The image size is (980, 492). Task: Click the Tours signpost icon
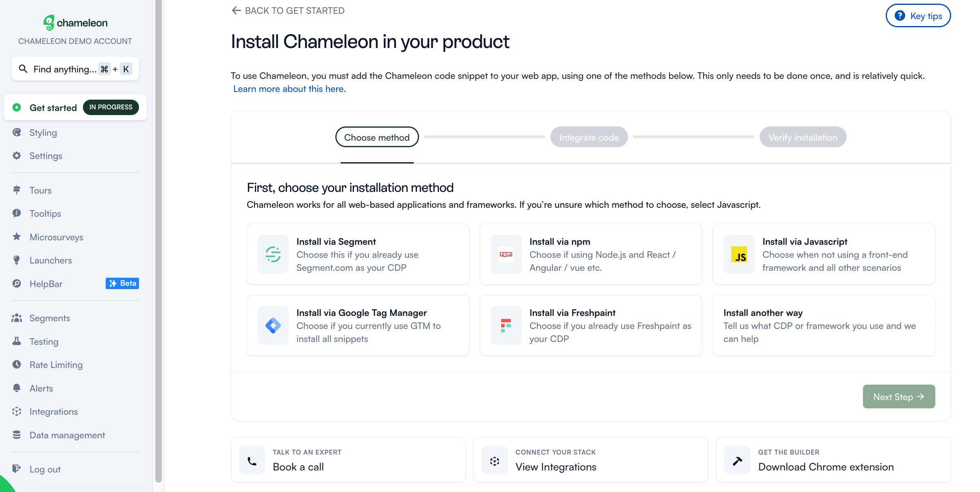17,190
